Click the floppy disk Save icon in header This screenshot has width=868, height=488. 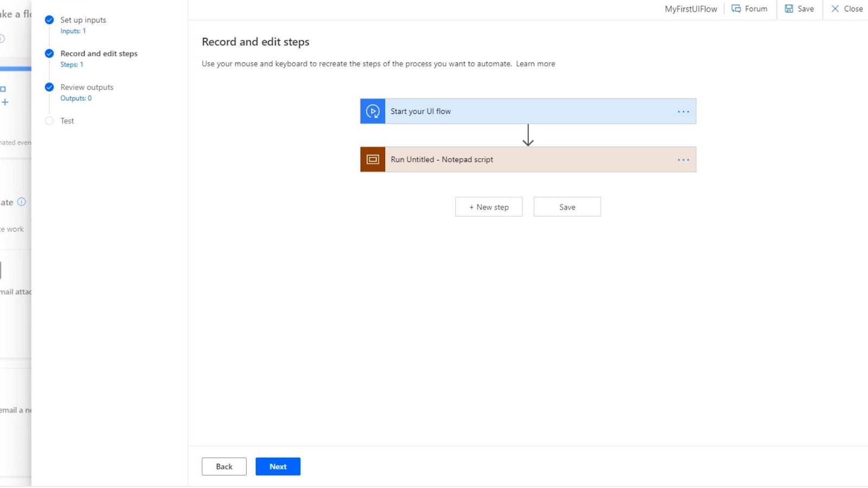(789, 9)
